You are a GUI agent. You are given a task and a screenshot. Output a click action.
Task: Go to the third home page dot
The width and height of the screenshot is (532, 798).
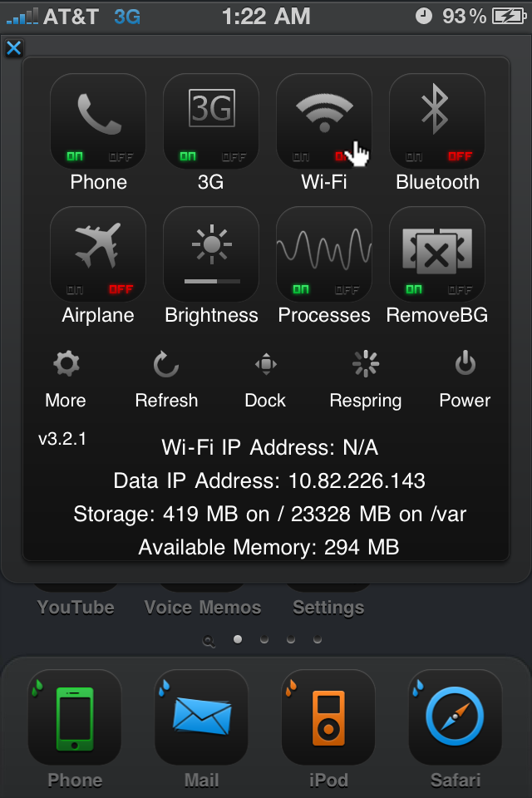(291, 639)
